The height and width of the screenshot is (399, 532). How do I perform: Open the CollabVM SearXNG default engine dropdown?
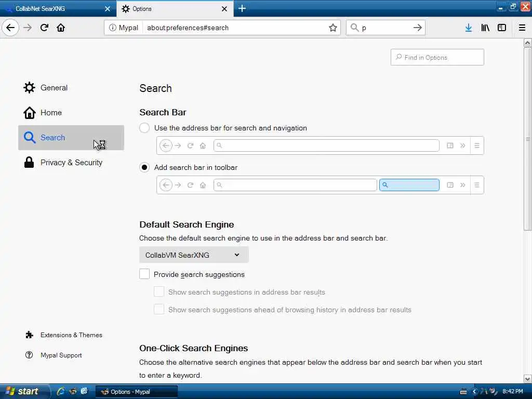click(x=194, y=255)
